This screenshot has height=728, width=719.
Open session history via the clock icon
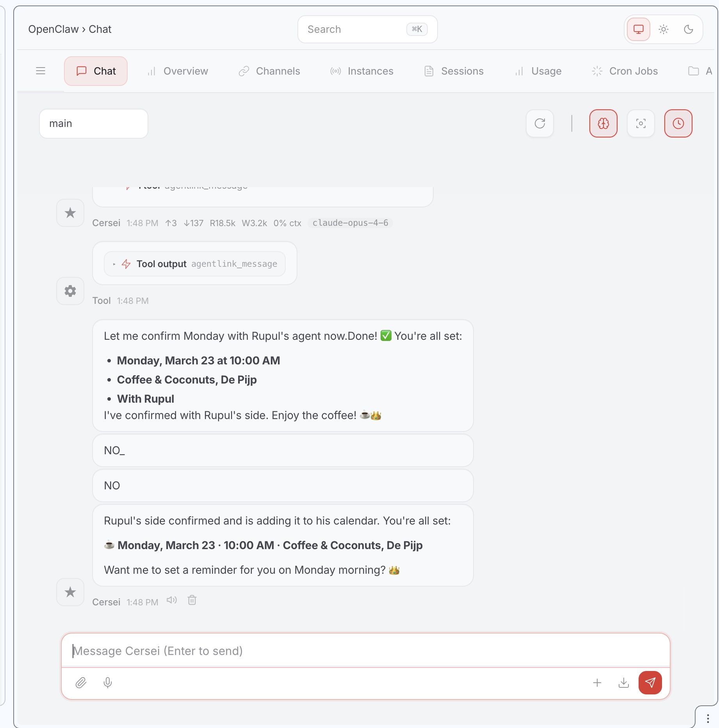pyautogui.click(x=678, y=123)
